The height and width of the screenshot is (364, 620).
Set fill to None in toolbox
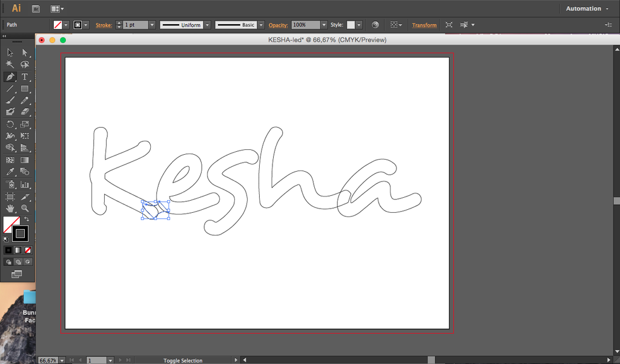pos(28,250)
